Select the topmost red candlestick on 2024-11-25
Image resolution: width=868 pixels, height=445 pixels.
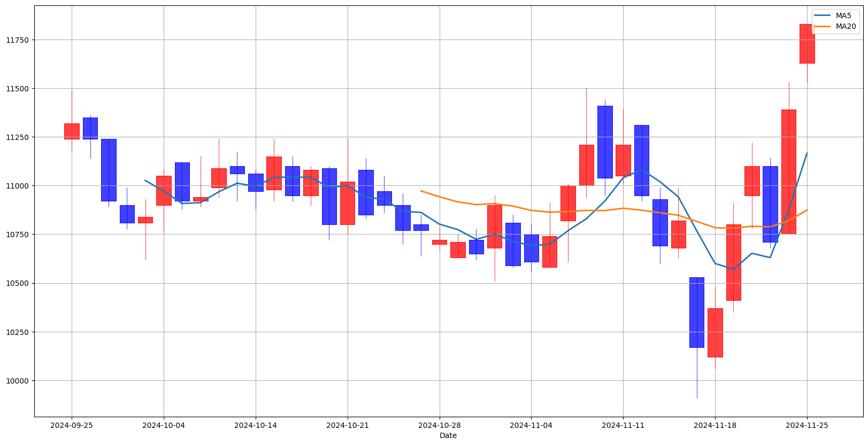click(x=807, y=44)
